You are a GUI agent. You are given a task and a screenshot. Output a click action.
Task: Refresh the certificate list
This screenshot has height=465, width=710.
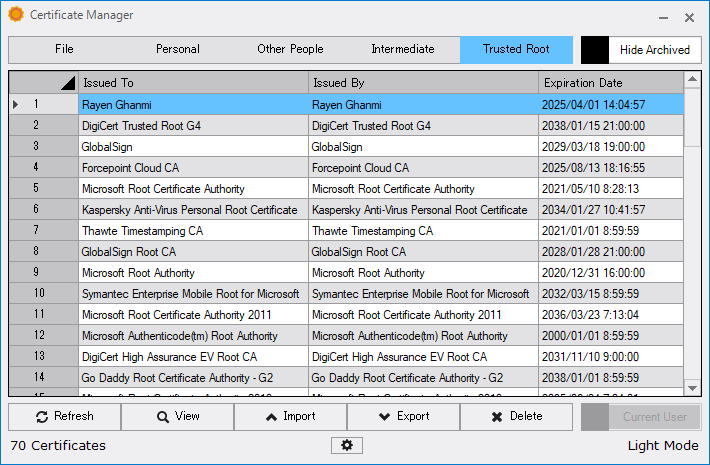64,417
